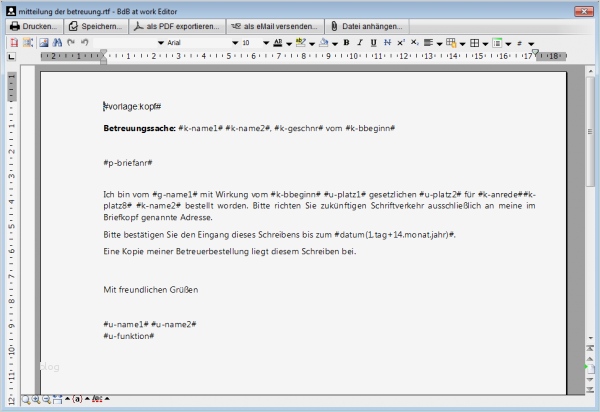Click the undo arrow icon

click(85, 43)
